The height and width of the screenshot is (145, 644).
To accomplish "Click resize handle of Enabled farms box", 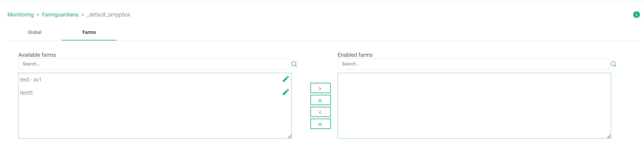I will tap(609, 136).
